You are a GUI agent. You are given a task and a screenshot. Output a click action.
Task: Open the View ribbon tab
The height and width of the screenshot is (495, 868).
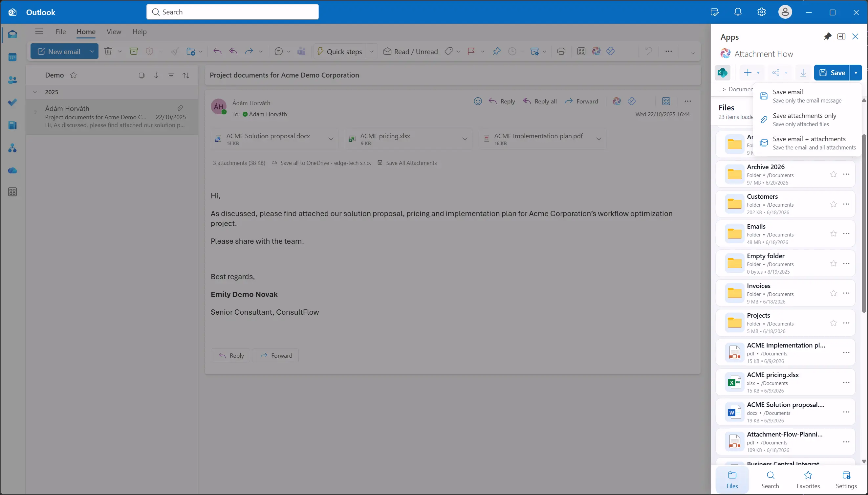[114, 32]
